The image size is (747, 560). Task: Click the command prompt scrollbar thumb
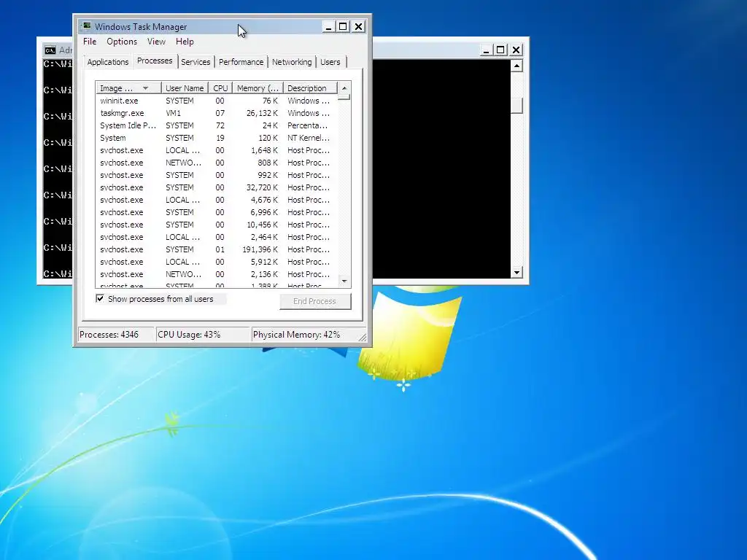pos(517,105)
